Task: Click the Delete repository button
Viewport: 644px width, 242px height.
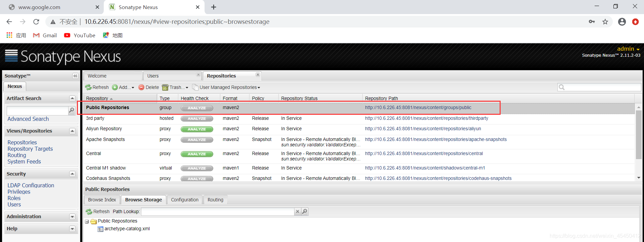Action: [149, 87]
